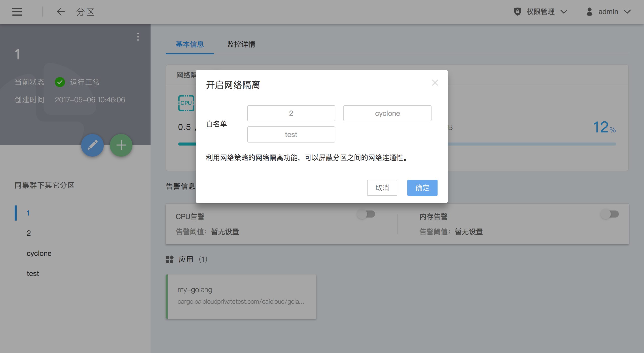Expand the admin account dropdown arrow
The height and width of the screenshot is (353, 644).
click(x=627, y=12)
